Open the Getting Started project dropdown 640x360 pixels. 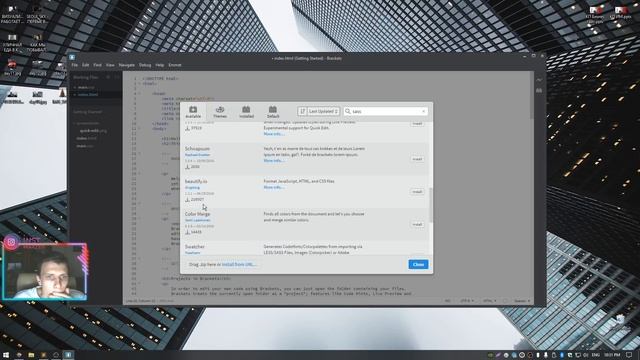[x=88, y=111]
